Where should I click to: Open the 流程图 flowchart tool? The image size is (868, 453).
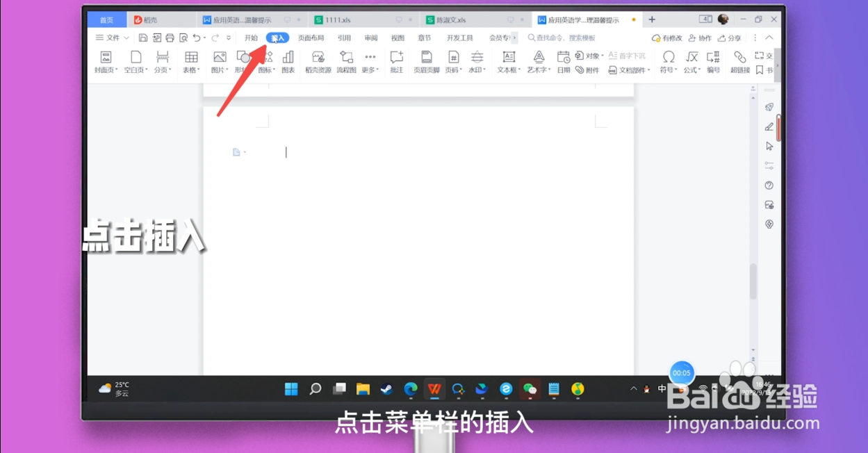(x=345, y=61)
